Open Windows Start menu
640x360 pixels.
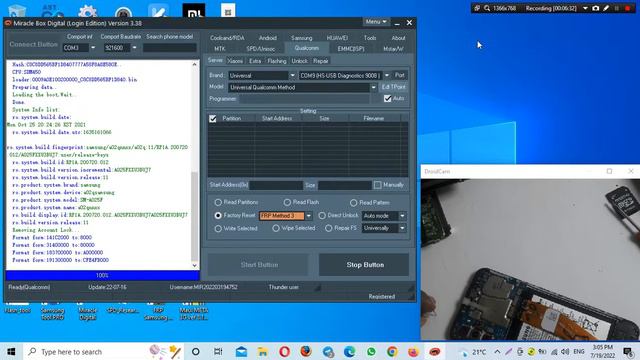tap(11, 351)
